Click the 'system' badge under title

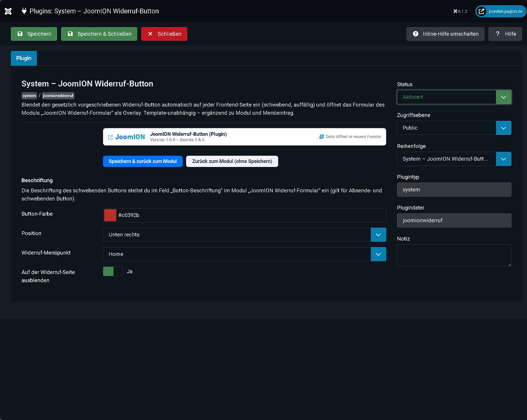coord(29,95)
